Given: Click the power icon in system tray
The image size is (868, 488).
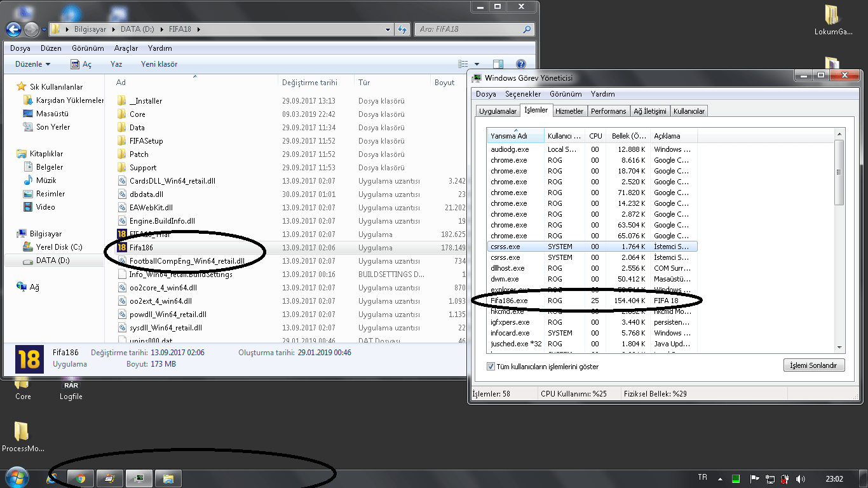Looking at the screenshot, I should tap(785, 478).
